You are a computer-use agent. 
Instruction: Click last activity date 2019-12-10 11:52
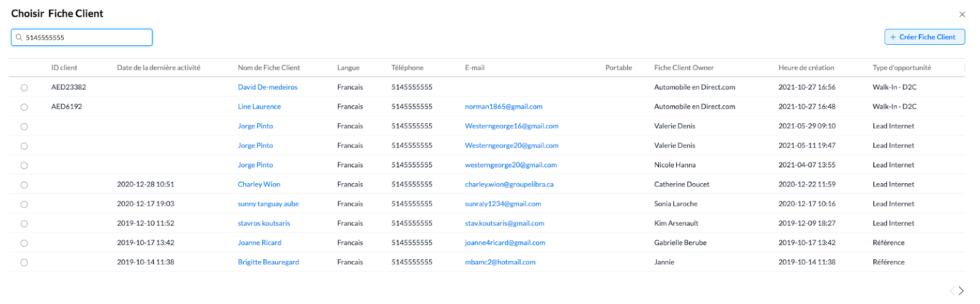146,224
